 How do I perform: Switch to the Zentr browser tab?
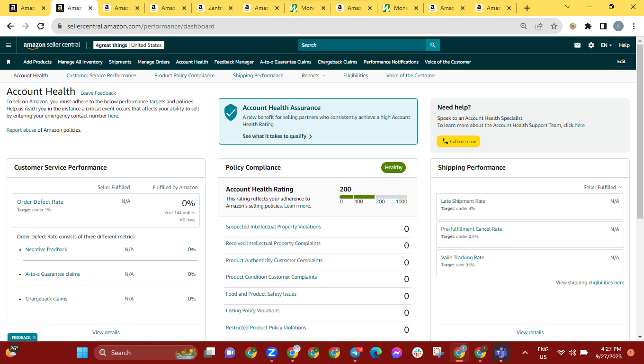215,8
